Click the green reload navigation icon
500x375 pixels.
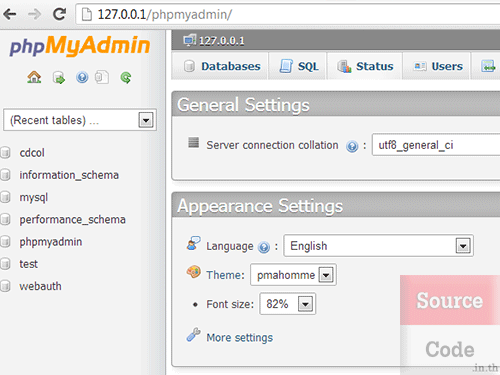tap(126, 78)
